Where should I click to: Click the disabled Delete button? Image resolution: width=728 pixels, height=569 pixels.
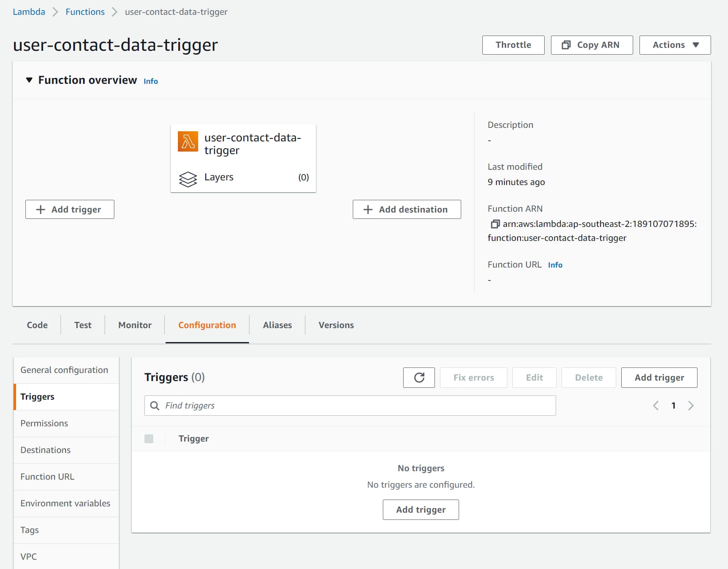coord(589,378)
